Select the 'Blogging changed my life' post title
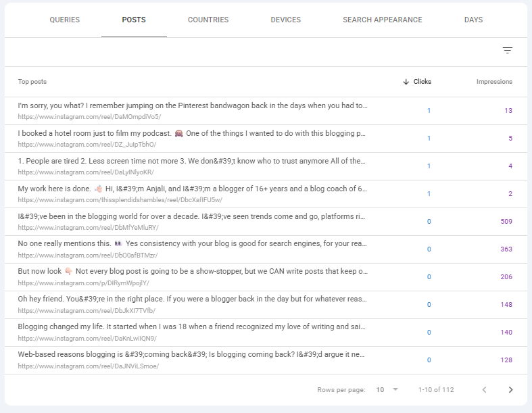The width and height of the screenshot is (532, 413). 192,326
